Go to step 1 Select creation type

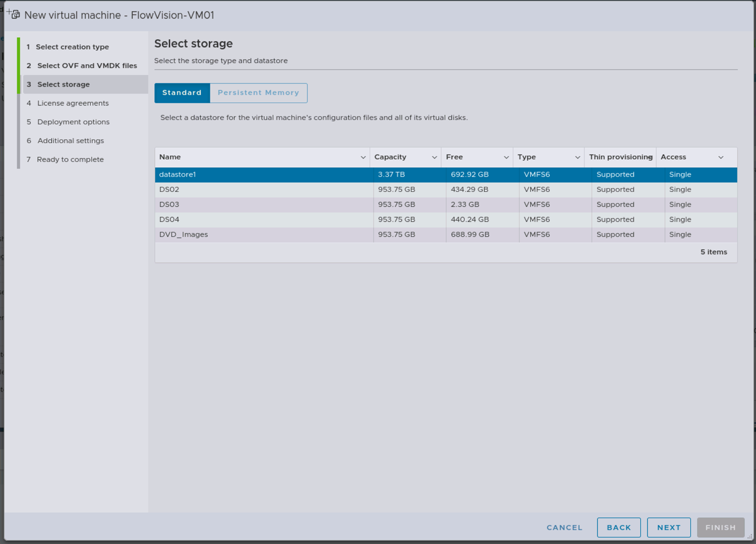tap(72, 47)
